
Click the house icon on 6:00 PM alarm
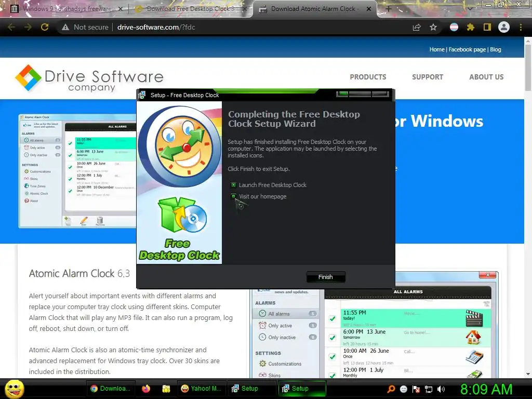(x=474, y=338)
